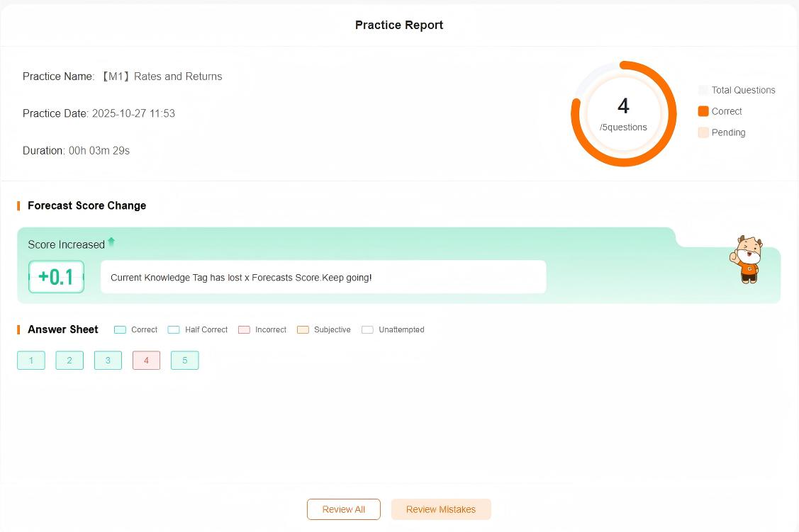799x532 pixels.
Task: Click the orange Correct legend swatch
Action: 703,111
